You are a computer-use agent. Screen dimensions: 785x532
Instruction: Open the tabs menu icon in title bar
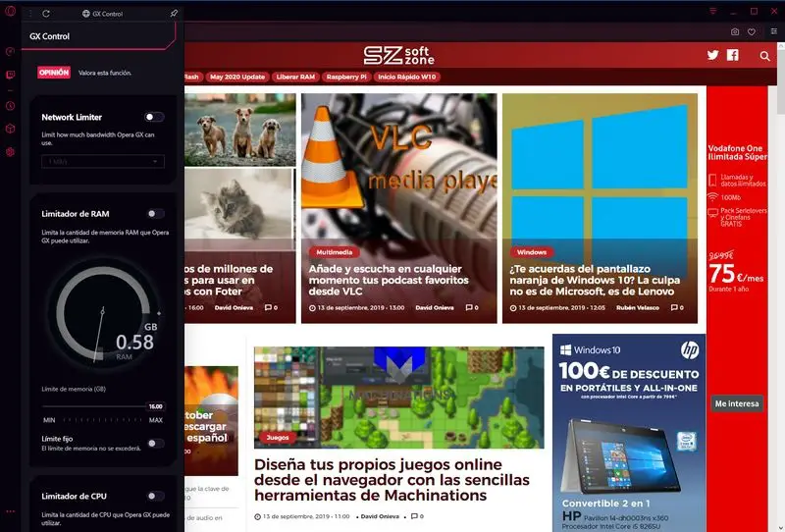coord(713,11)
